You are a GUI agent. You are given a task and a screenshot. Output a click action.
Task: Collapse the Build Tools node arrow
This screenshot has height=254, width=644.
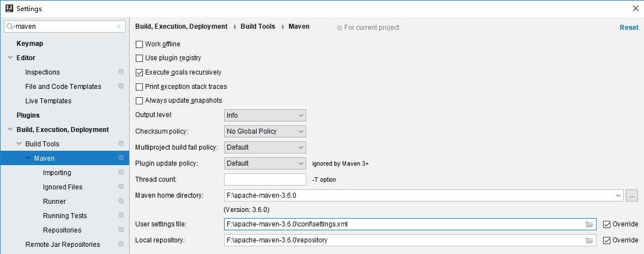point(19,144)
